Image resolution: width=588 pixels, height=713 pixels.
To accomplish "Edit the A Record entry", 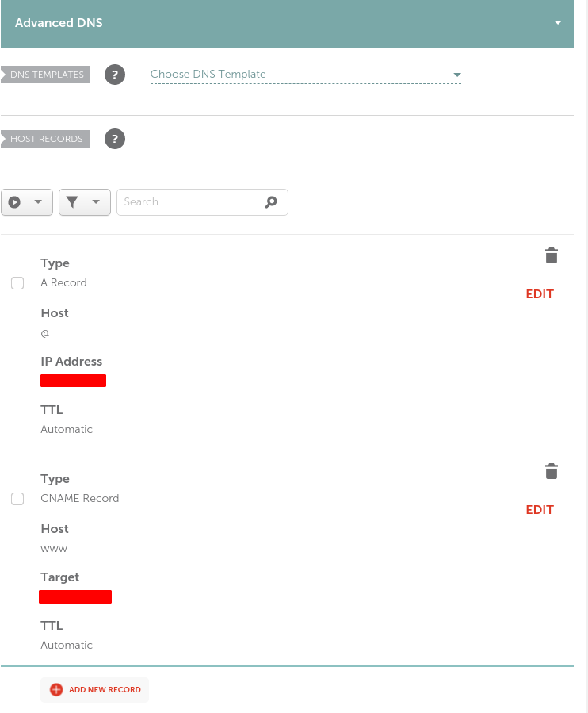I will tap(540, 294).
